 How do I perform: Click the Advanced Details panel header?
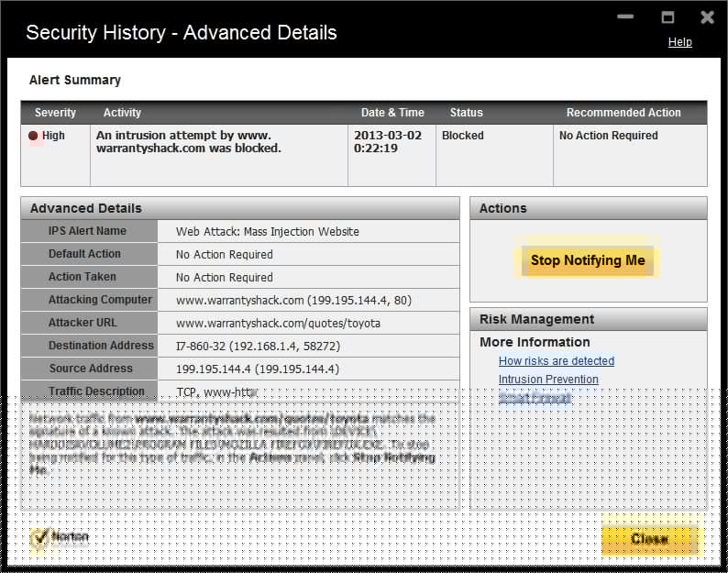(x=240, y=208)
